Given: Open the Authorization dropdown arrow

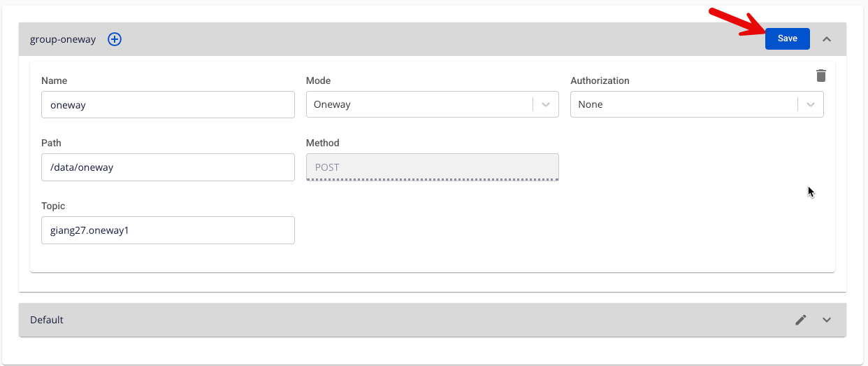Looking at the screenshot, I should pos(811,104).
